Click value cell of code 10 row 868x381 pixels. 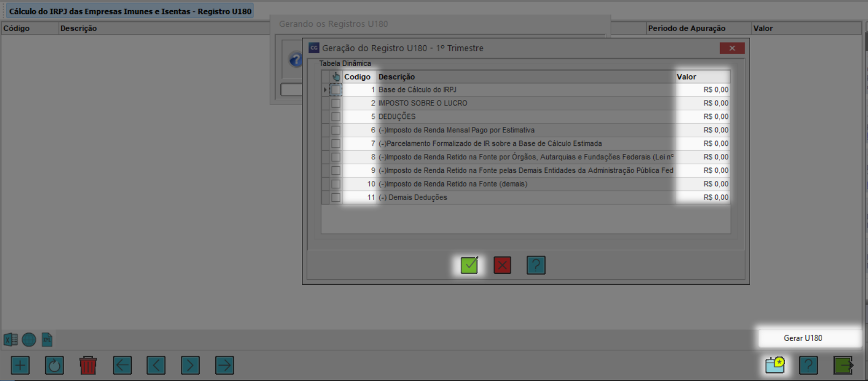point(702,184)
